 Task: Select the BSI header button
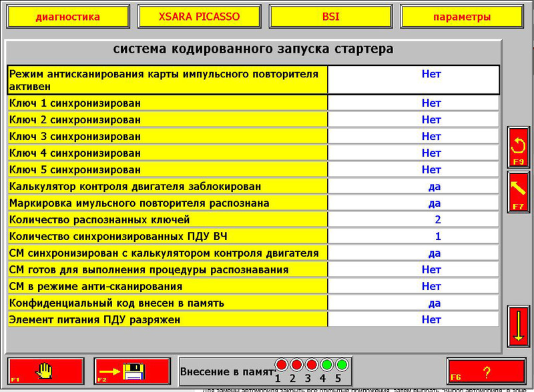coord(330,16)
